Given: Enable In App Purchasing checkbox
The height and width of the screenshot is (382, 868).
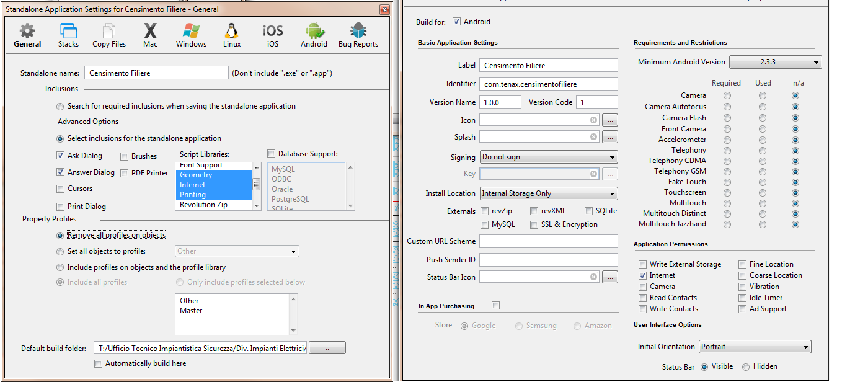Looking at the screenshot, I should (495, 305).
